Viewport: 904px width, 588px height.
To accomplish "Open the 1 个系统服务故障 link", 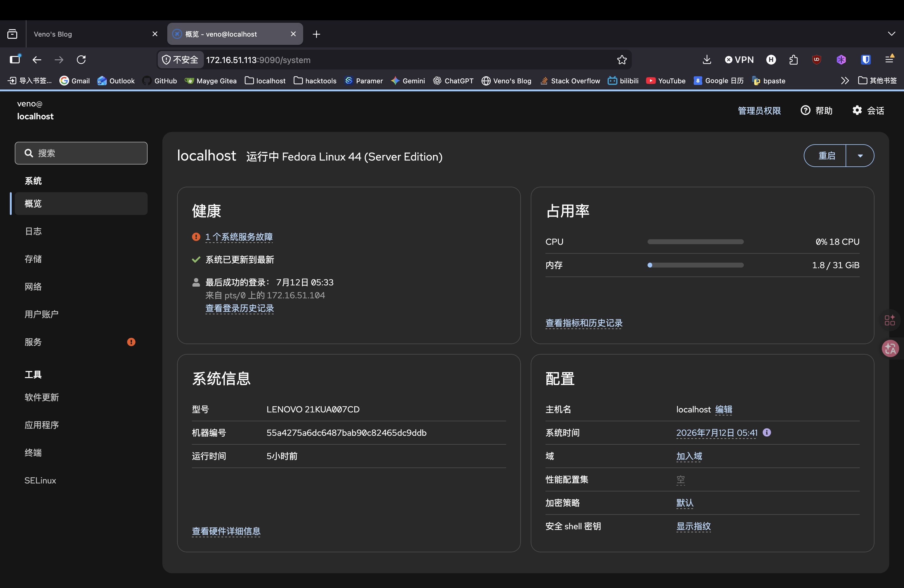I will [239, 237].
